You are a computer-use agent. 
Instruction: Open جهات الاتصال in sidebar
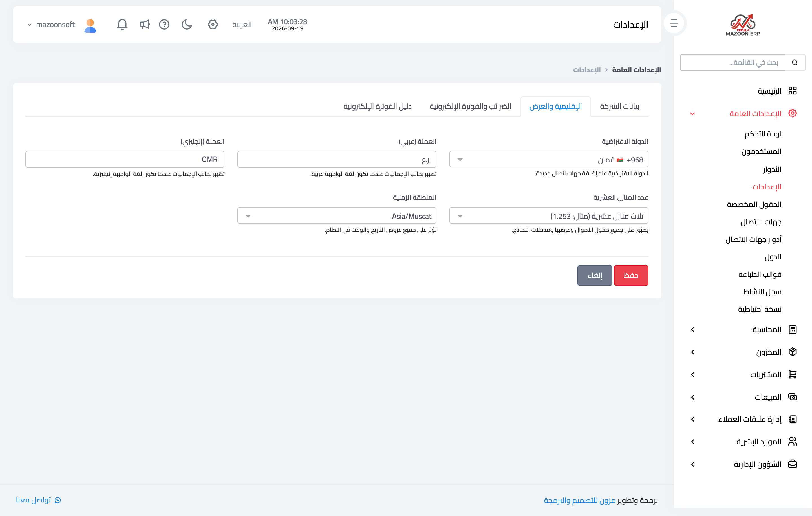pos(761,222)
